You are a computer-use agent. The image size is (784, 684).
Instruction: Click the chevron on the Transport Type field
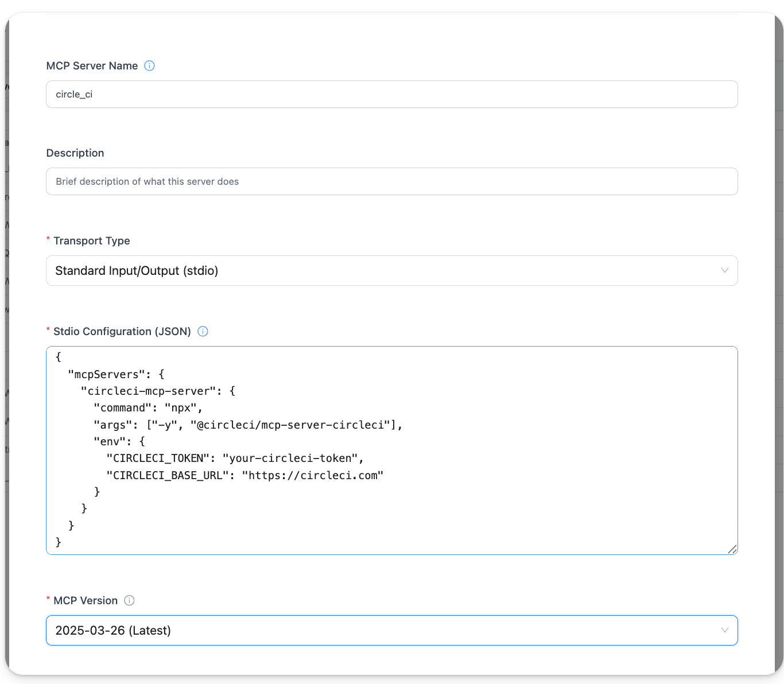point(724,270)
